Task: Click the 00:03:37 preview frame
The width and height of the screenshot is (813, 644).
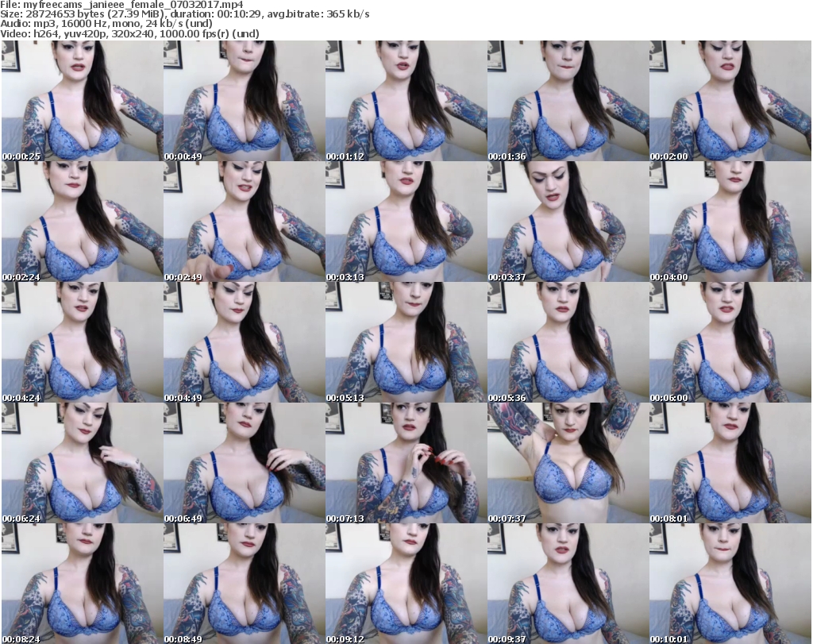Action: (x=568, y=222)
